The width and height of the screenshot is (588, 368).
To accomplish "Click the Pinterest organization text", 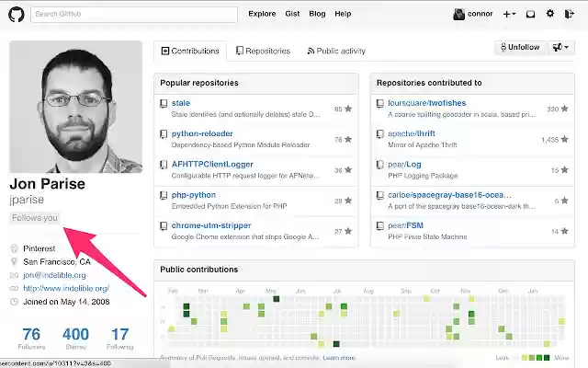I will tap(39, 248).
